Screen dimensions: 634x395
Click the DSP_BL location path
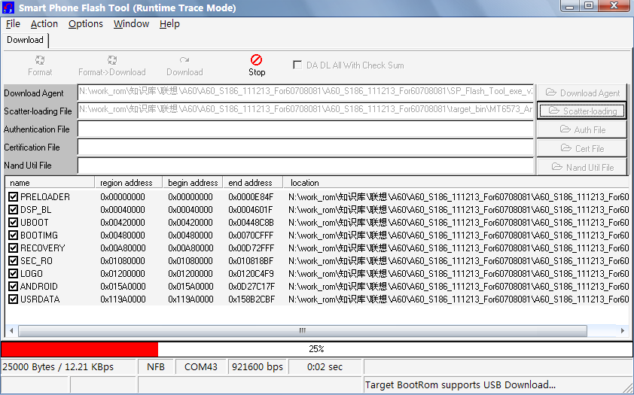(x=458, y=210)
